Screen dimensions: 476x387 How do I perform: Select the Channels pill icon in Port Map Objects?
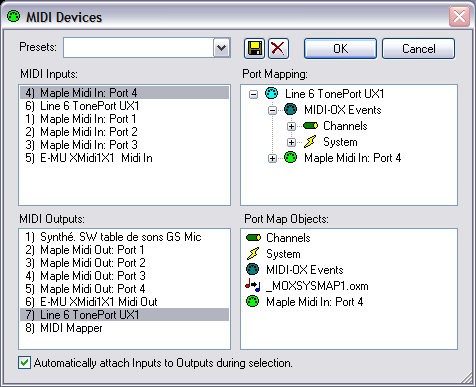(253, 238)
